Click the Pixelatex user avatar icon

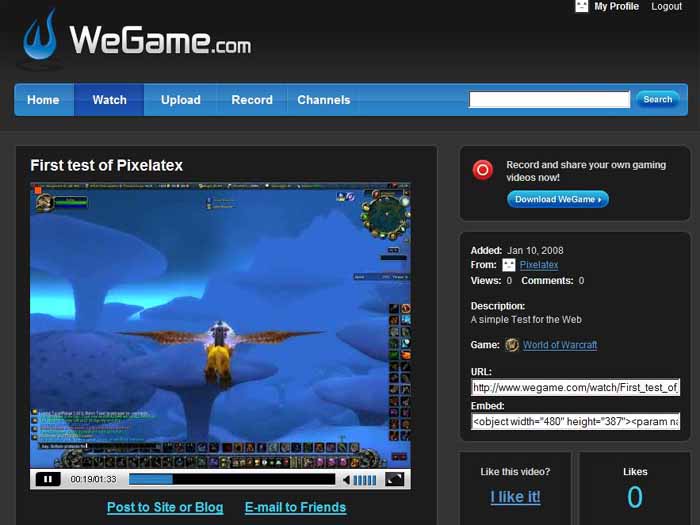[509, 265]
